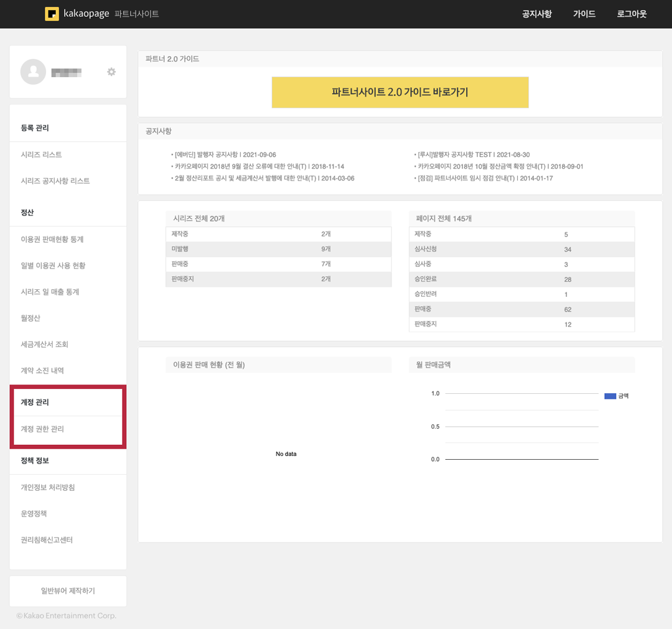
Task: Click 파트너 2.0 가이드 panel title
Action: click(172, 58)
